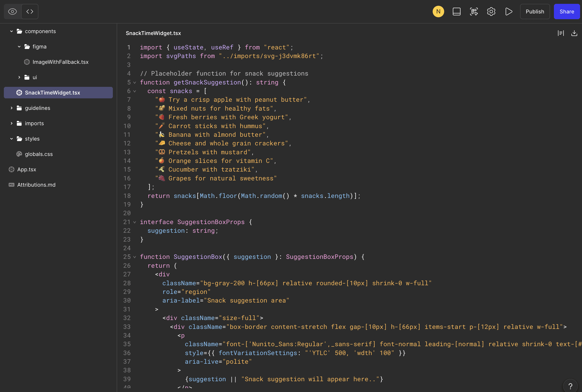Screen dimensions: 582x392
Task: Click the blue Share button
Action: [x=566, y=12]
